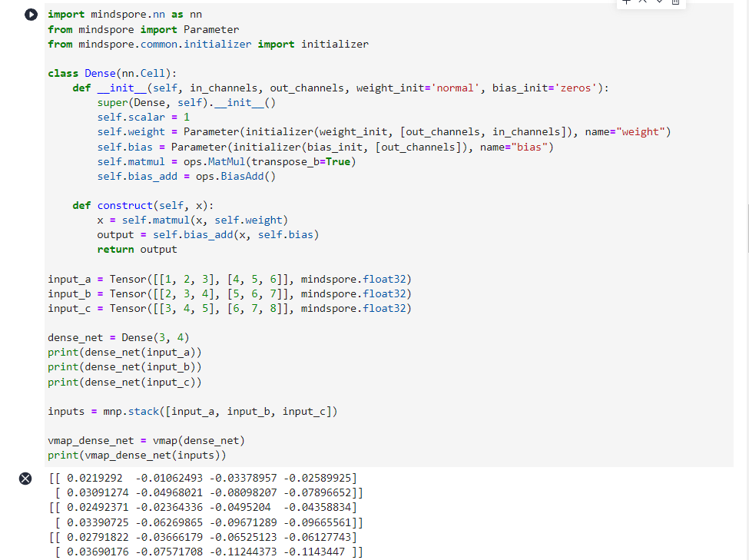
Task: Click the 'self.weight = Parameter(...)' line
Action: pyautogui.click(x=384, y=132)
